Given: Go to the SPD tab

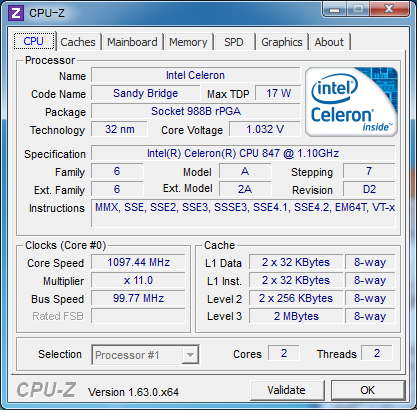Looking at the screenshot, I should tap(234, 42).
